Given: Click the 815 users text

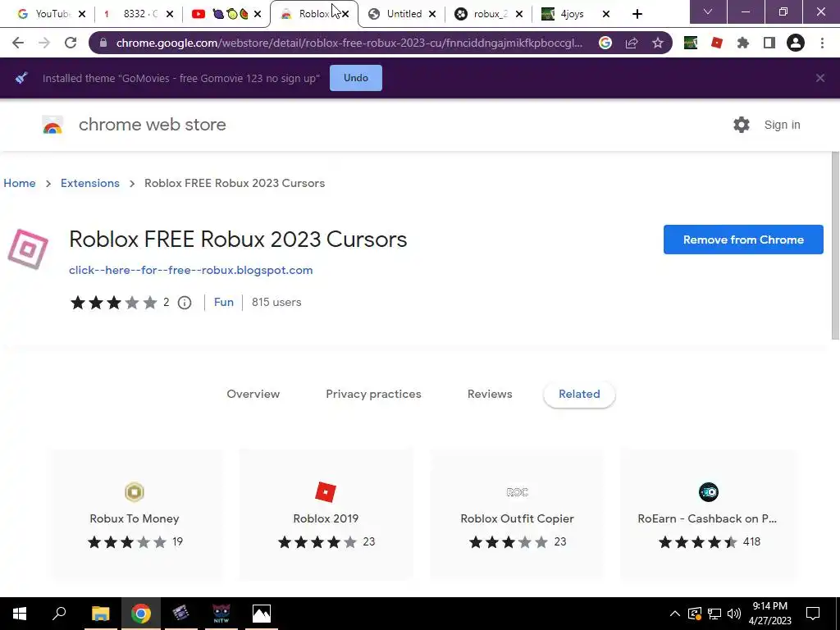Looking at the screenshot, I should pyautogui.click(x=276, y=302).
